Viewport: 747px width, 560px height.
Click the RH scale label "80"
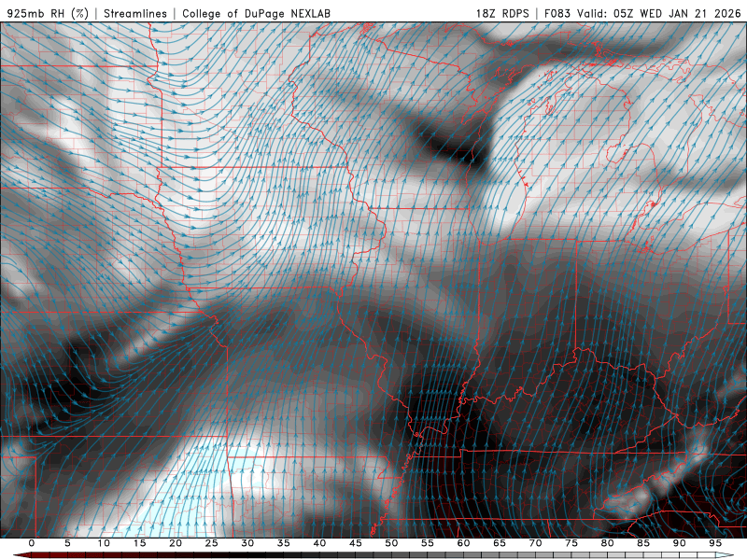click(x=607, y=543)
